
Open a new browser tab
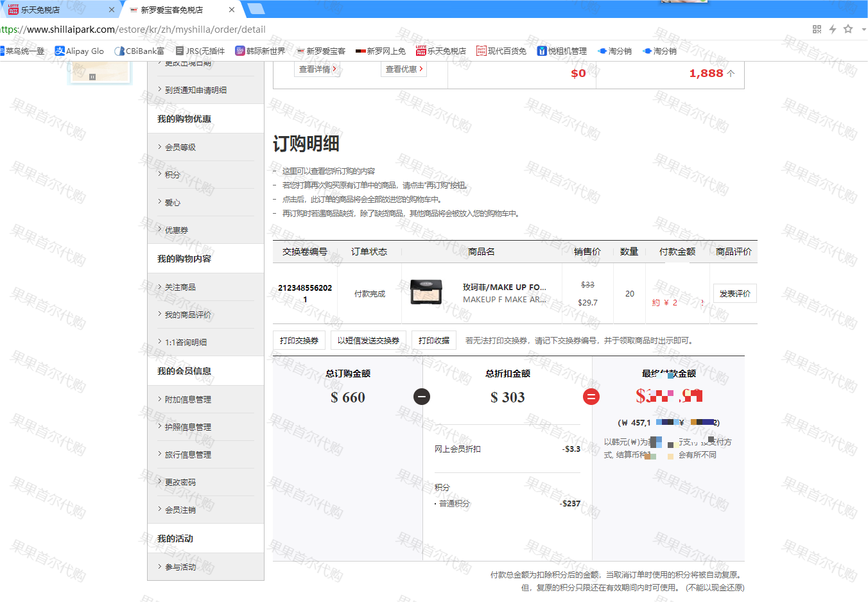pos(256,9)
